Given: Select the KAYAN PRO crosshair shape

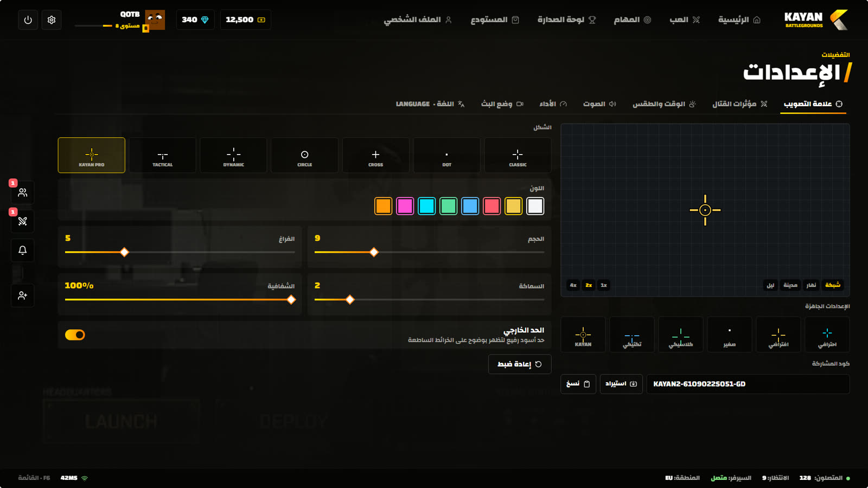Looking at the screenshot, I should click(x=92, y=155).
